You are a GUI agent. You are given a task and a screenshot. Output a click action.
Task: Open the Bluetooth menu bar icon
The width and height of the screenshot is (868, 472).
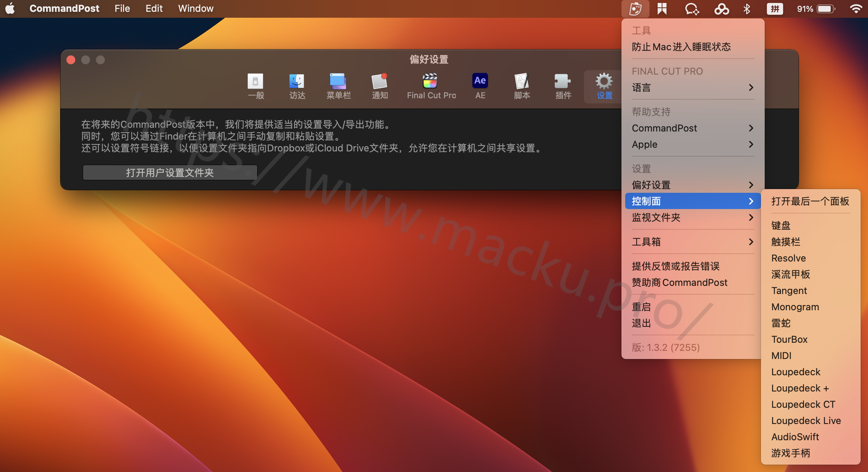[747, 9]
